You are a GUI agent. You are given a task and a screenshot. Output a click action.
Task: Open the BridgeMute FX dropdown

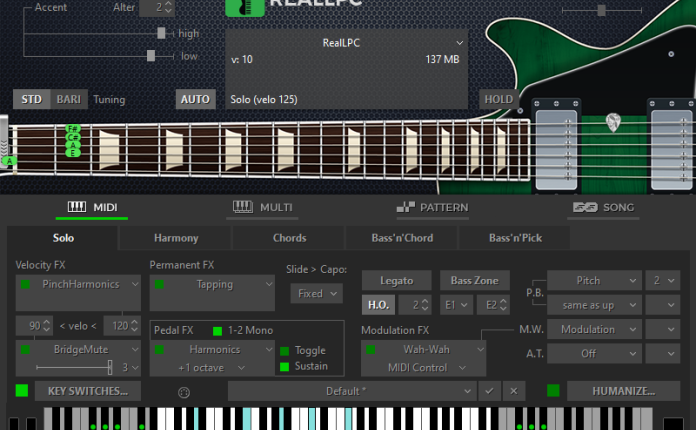click(x=86, y=350)
